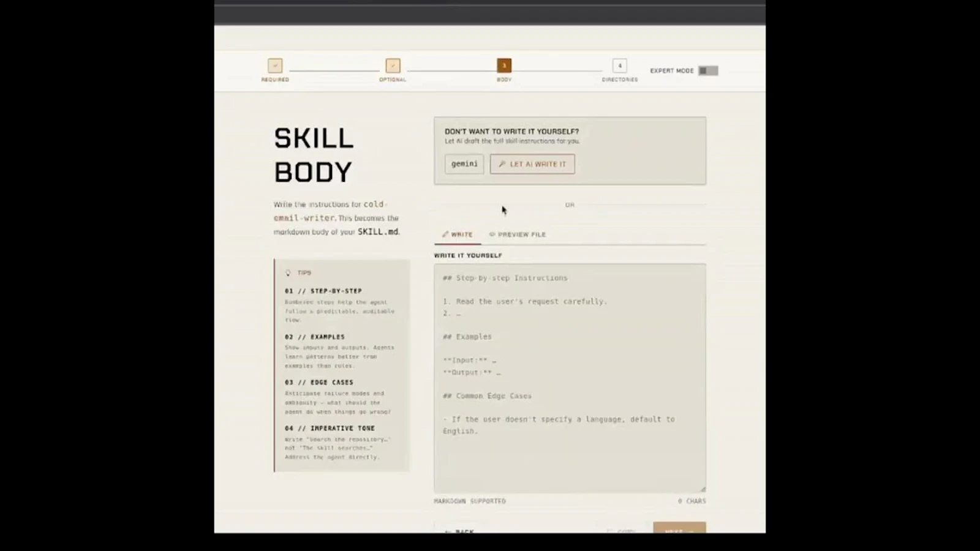Screen dimensions: 980x551
Task: Click the '01 // STEP-BY-STEP' tip heading
Action: click(323, 291)
